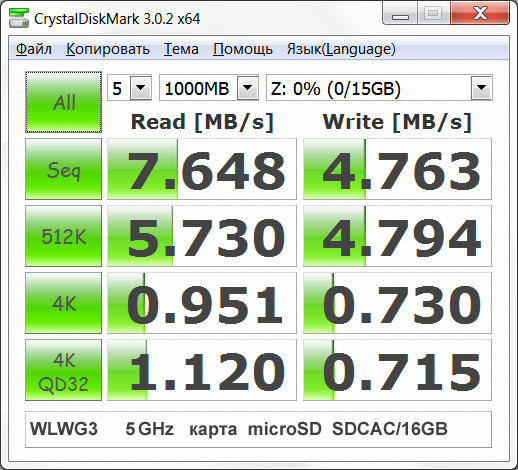Screen dimensions: 518x470
Task: Click the Seq write result 4.763
Action: click(397, 169)
